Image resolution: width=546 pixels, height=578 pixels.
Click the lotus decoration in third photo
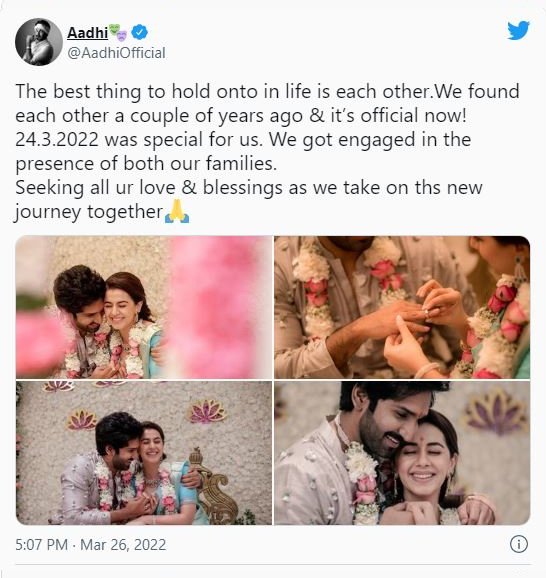point(207,411)
